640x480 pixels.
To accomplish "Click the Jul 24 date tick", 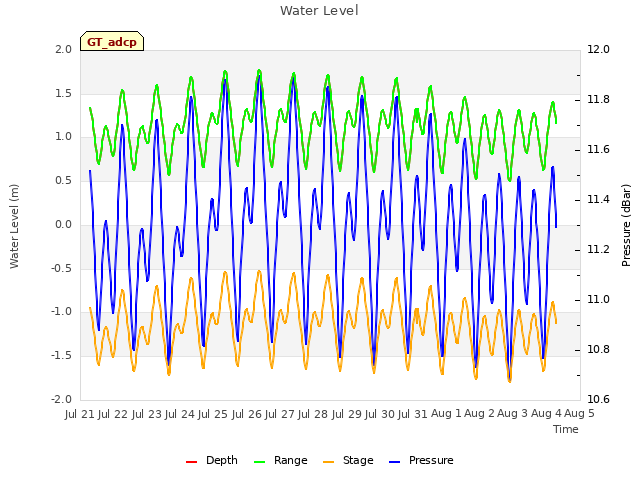I will point(180,414).
